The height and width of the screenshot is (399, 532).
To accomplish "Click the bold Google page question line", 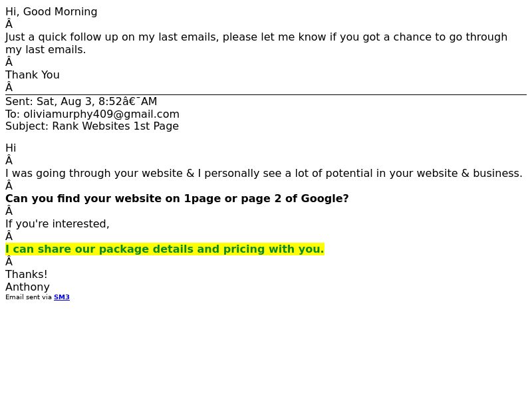I will 177,198.
